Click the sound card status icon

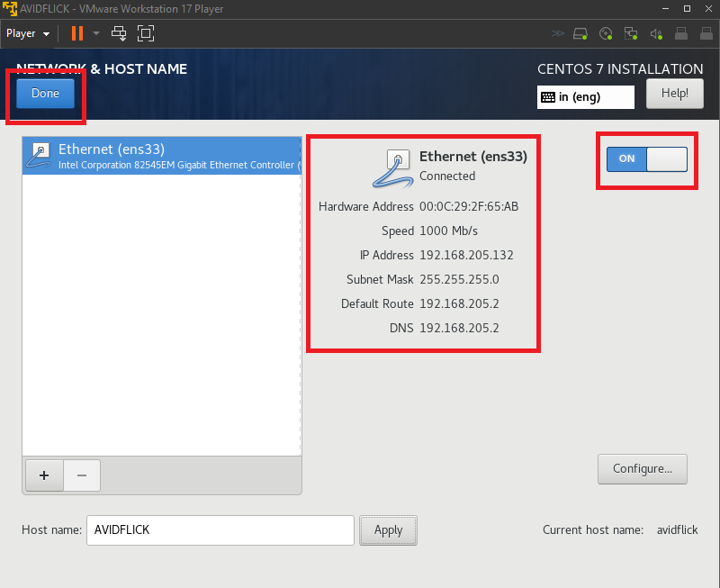pyautogui.click(x=656, y=34)
